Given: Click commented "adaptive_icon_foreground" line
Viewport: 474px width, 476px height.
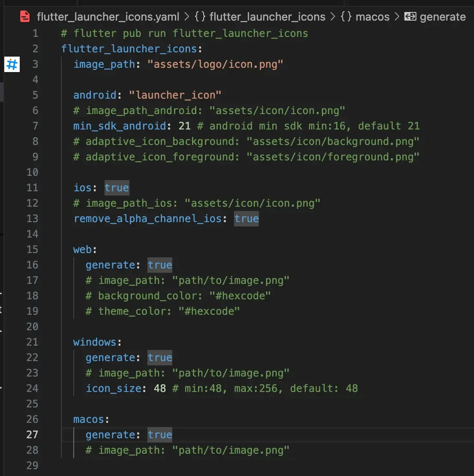Looking at the screenshot, I should pos(246,157).
